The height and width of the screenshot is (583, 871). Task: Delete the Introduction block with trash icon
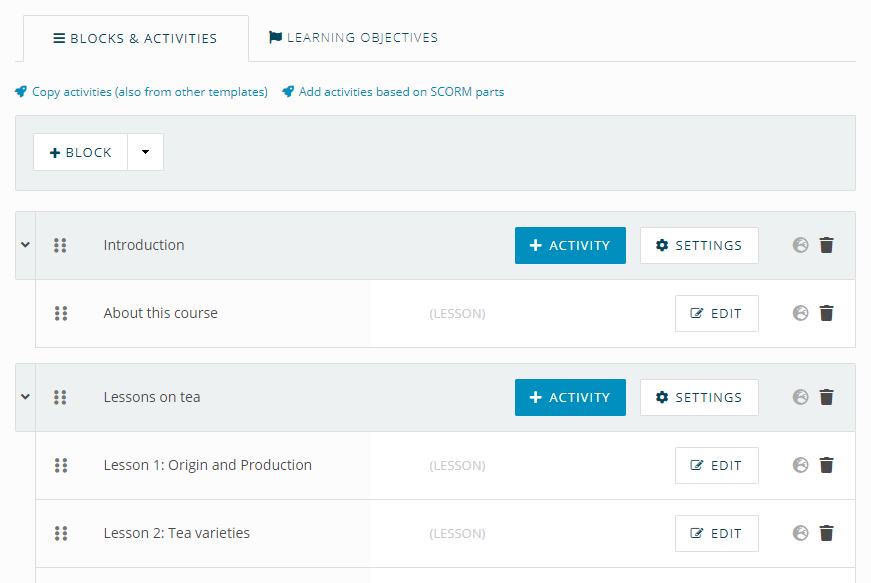[x=827, y=245]
